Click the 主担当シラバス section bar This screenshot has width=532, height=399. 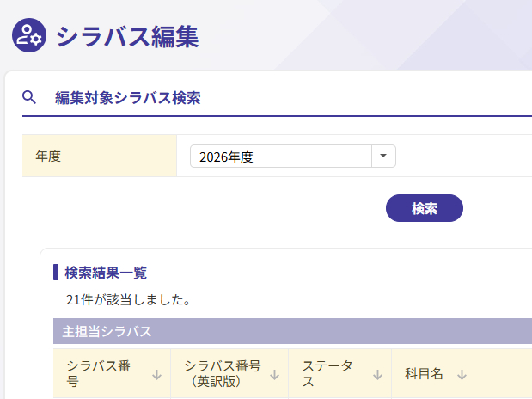pyautogui.click(x=292, y=331)
